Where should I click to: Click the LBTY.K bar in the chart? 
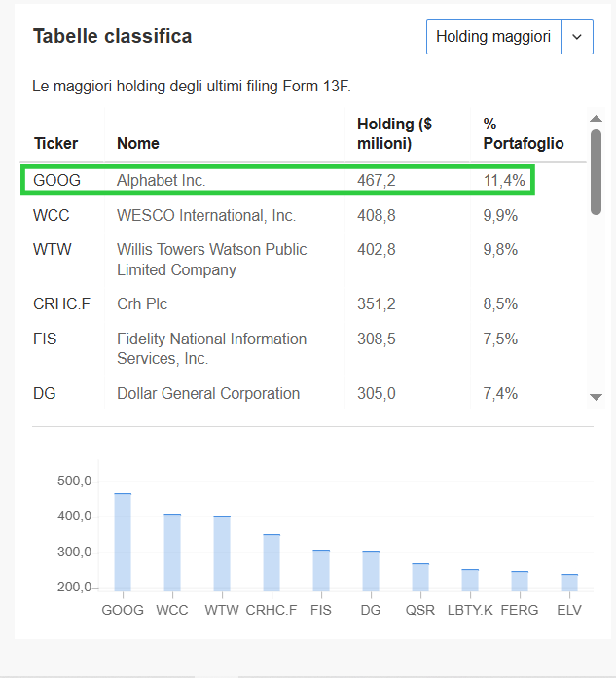[x=470, y=581]
